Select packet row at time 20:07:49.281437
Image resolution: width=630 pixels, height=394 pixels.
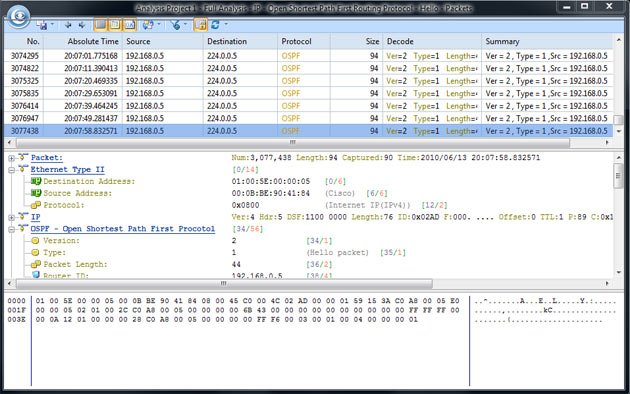tap(309, 118)
